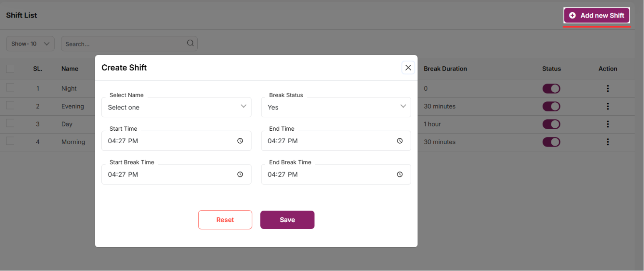Click the clock icon in Start Time field
The width and height of the screenshot is (644, 271).
(240, 141)
